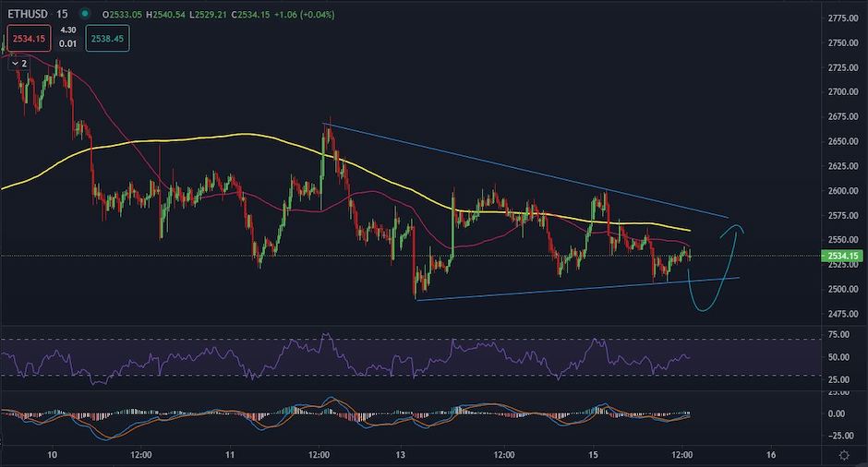Click the low value L2529.21
Image resolution: width=868 pixels, height=467 pixels.
(208, 15)
